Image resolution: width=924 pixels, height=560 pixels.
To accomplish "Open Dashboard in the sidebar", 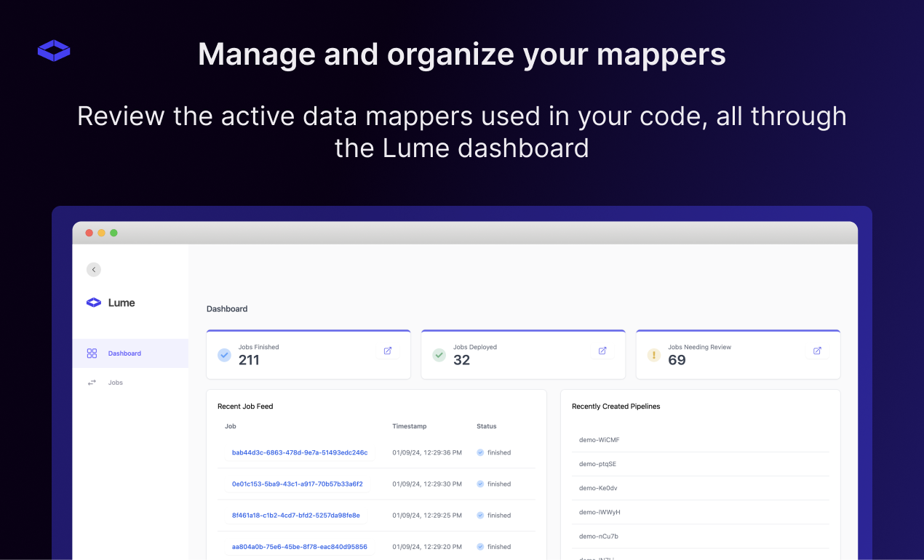I will pos(131,353).
